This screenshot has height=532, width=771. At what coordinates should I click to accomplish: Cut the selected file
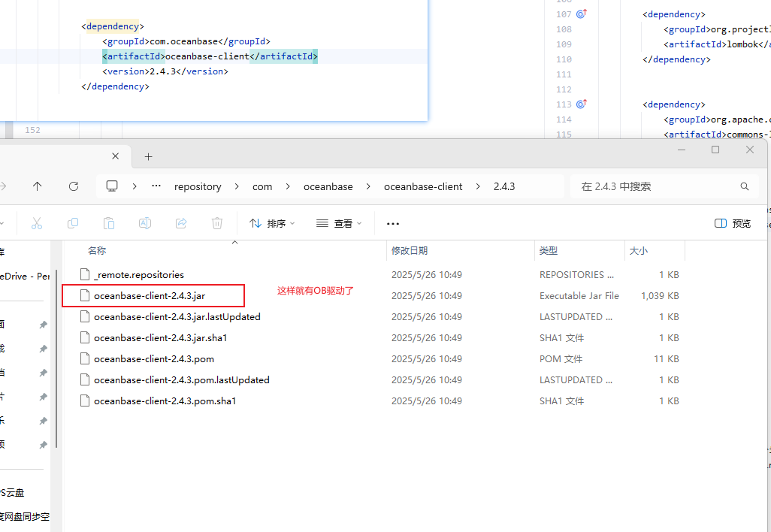pyautogui.click(x=37, y=223)
